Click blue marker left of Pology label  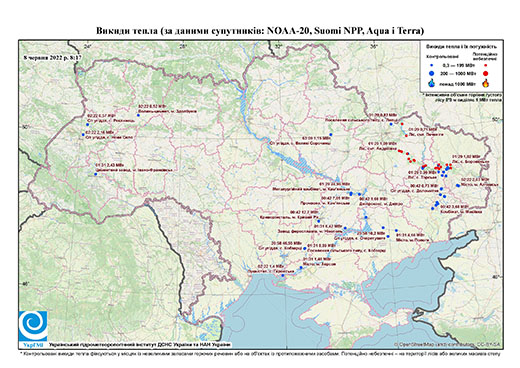click(396, 230)
